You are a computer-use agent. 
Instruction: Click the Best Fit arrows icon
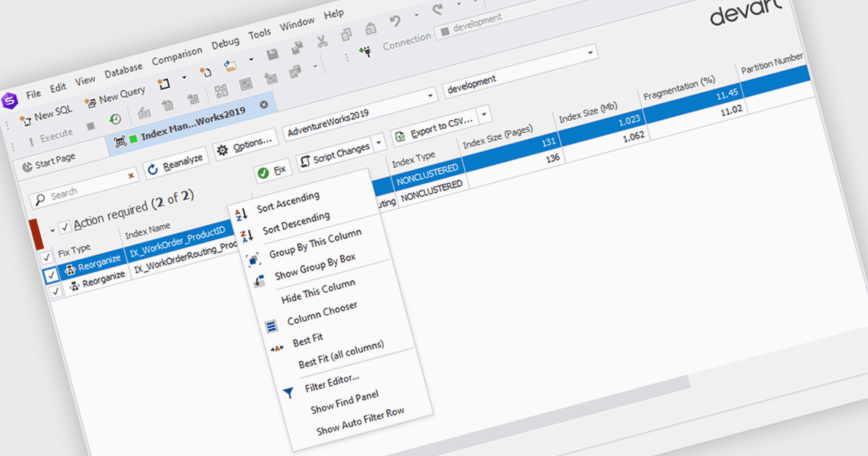click(x=276, y=348)
